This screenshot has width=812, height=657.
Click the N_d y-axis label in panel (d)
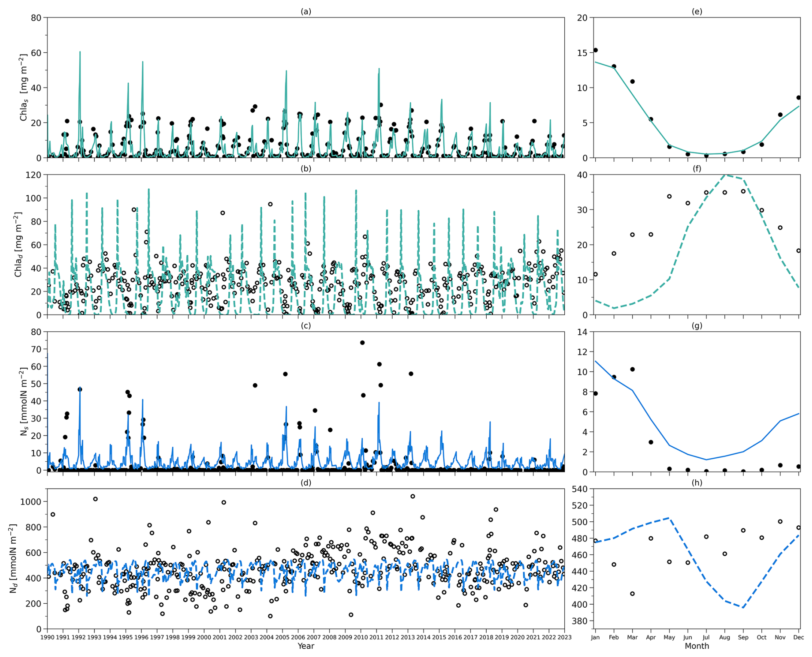pos(13,559)
